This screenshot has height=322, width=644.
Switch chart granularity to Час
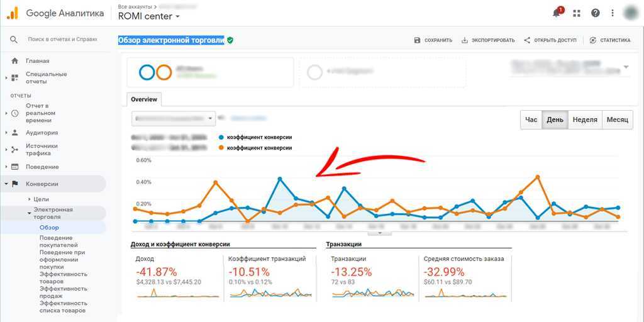tap(531, 119)
